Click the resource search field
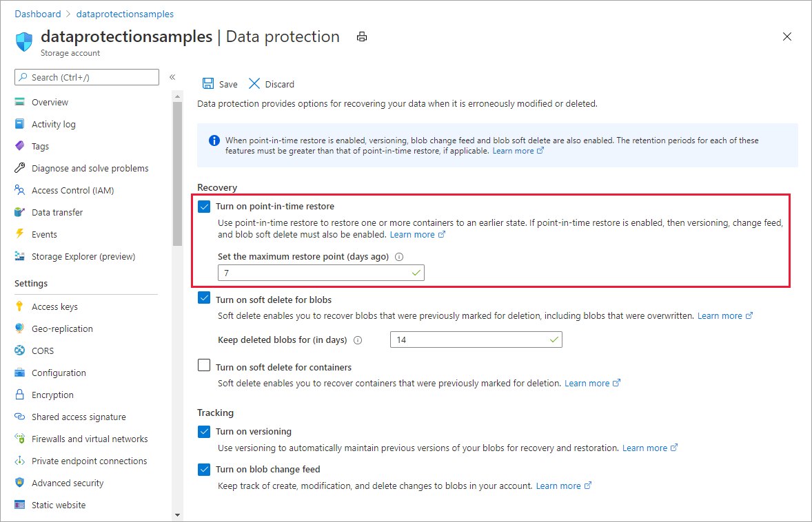 coord(86,76)
